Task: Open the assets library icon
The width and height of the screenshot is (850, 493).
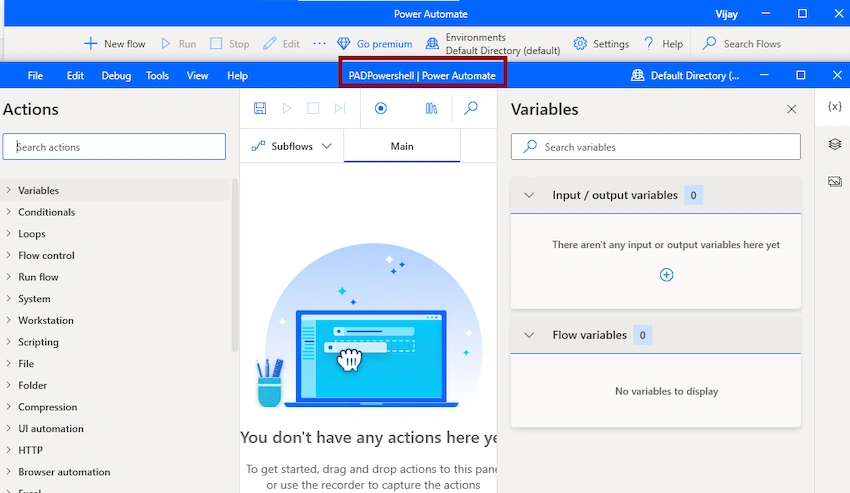Action: (431, 108)
